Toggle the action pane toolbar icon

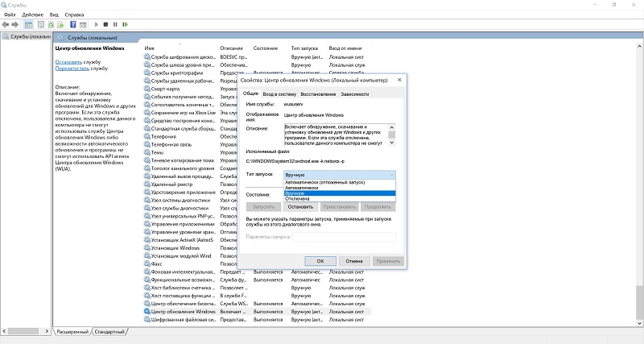coord(83,25)
